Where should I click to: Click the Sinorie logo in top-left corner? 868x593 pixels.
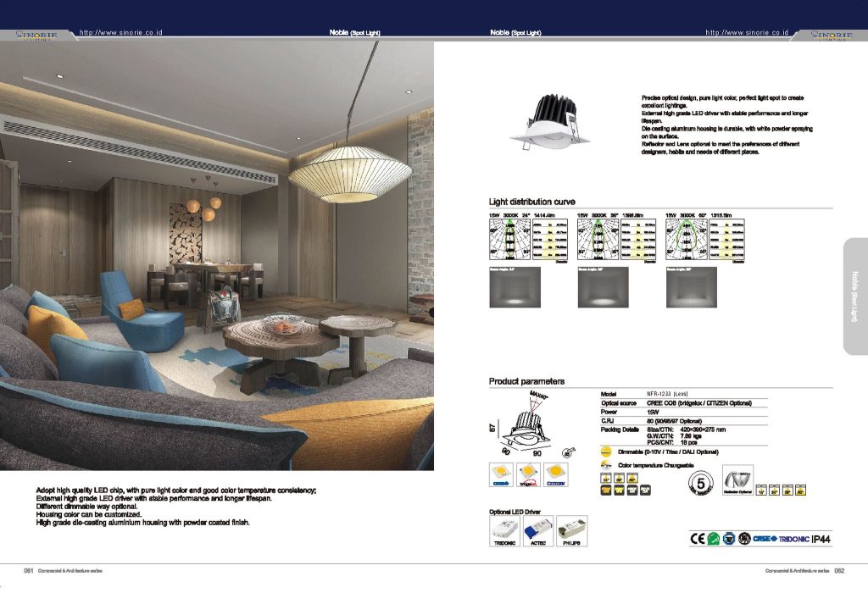click(x=34, y=35)
